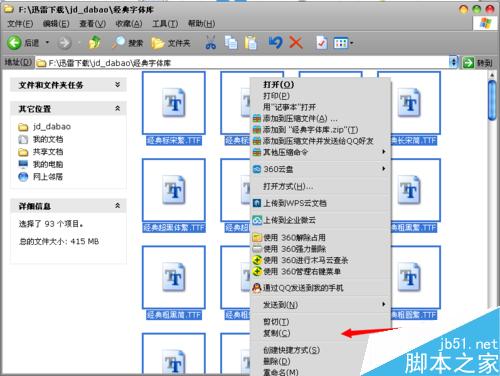The width and height of the screenshot is (500, 376).
Task: Collapse 详细信息 panel
Action: pyautogui.click(x=117, y=206)
